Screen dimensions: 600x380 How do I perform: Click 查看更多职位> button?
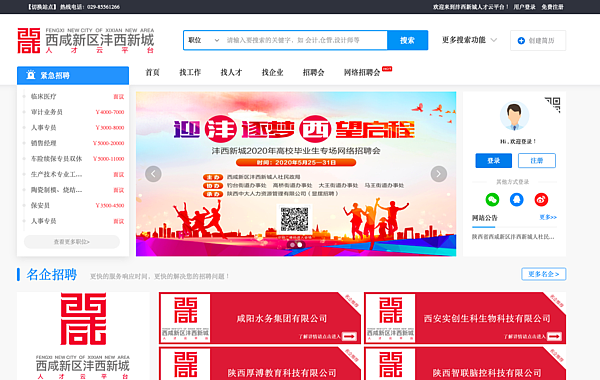pyautogui.click(x=72, y=241)
